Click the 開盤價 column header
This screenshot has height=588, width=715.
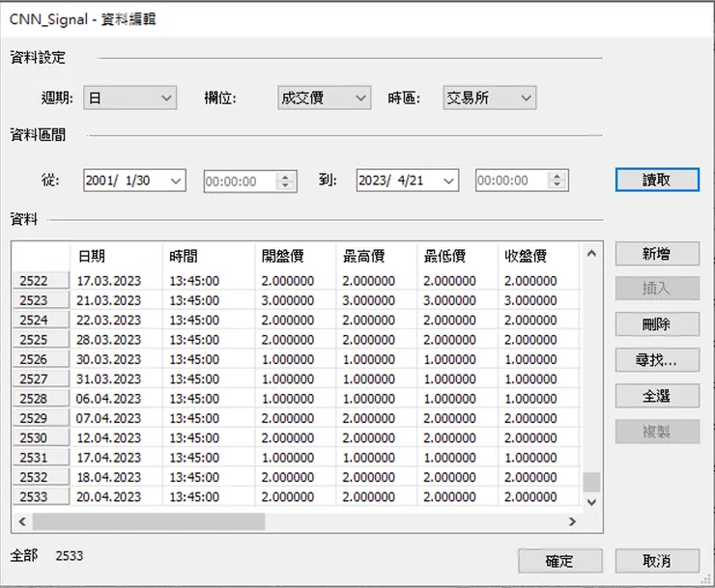(295, 256)
